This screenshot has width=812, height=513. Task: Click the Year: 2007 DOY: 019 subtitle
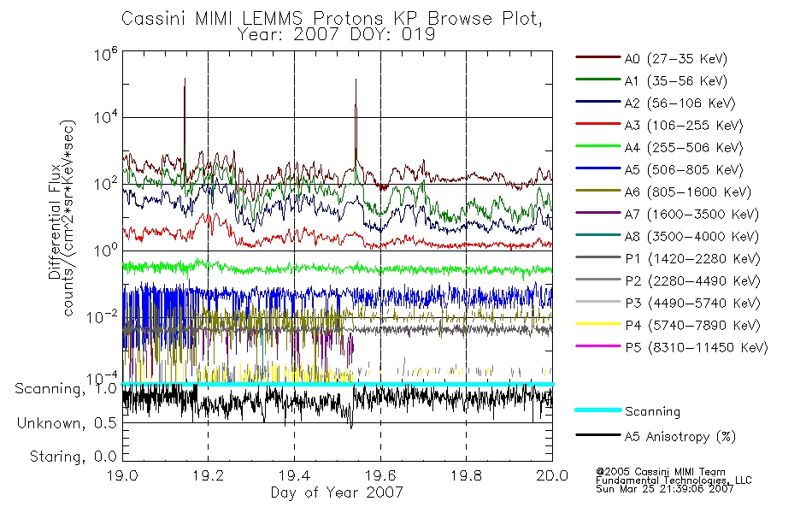pos(336,35)
